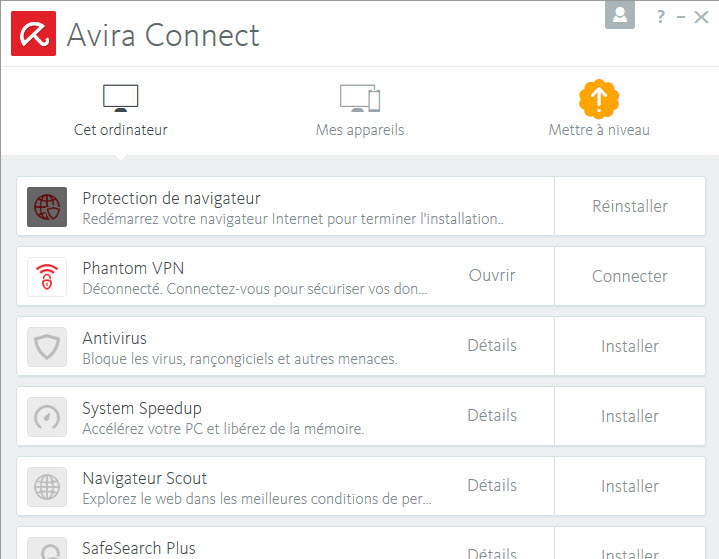
Task: Click the Protection de navigateur globe shield icon
Action: click(47, 207)
